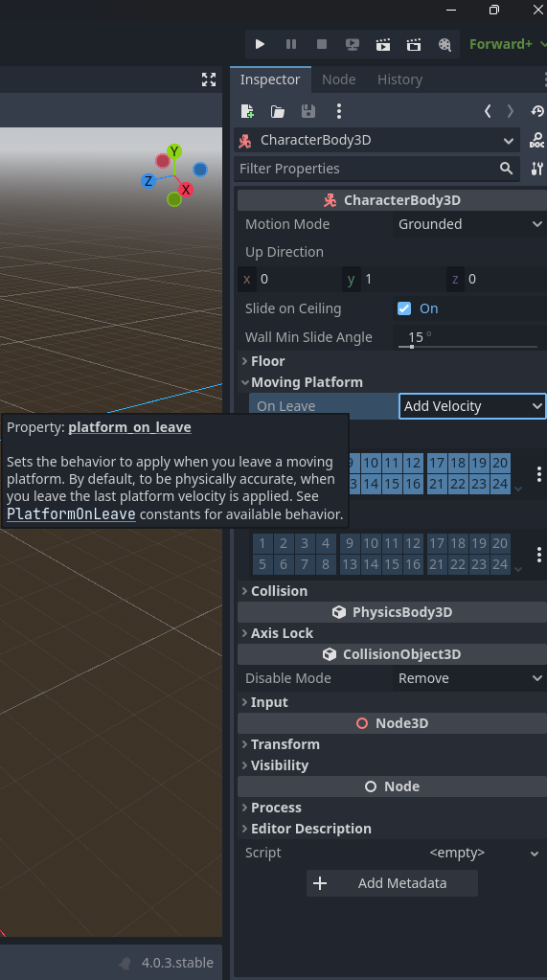Image resolution: width=547 pixels, height=980 pixels.
Task: Enable Movie Maker mode film reel icon
Action: point(444,44)
